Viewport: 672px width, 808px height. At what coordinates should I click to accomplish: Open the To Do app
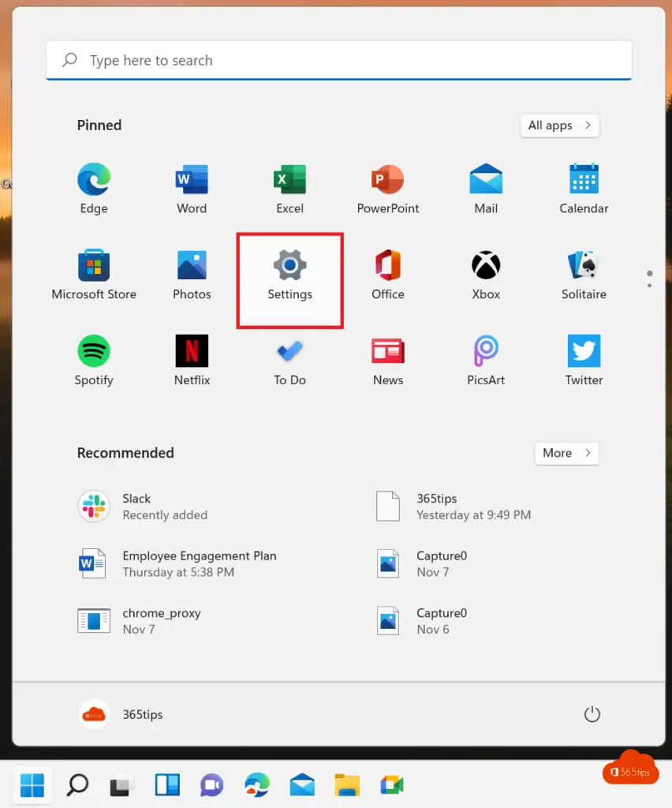pos(290,361)
